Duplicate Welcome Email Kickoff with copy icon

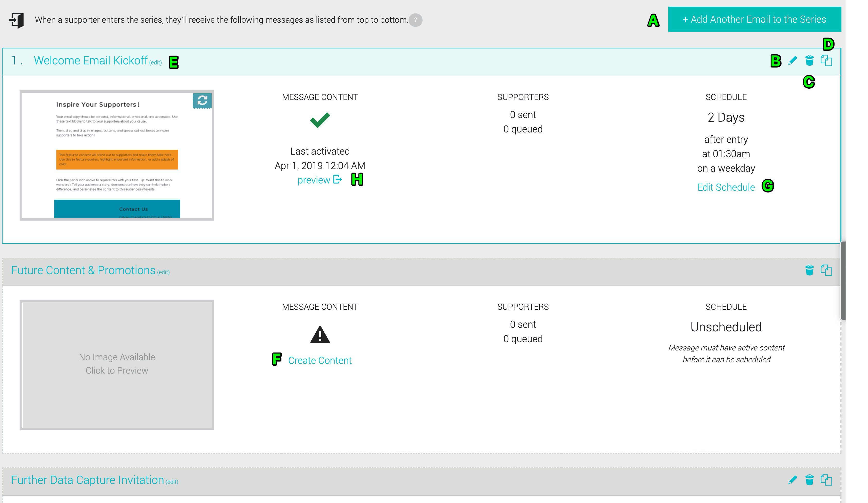click(x=826, y=61)
